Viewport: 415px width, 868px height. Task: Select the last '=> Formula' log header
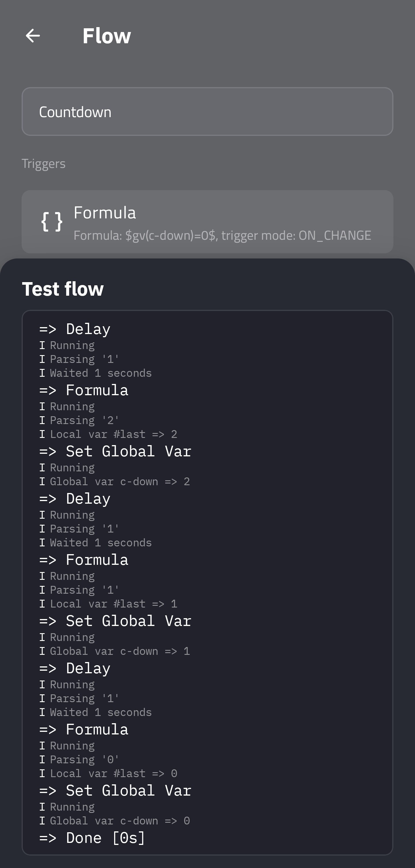(x=84, y=730)
